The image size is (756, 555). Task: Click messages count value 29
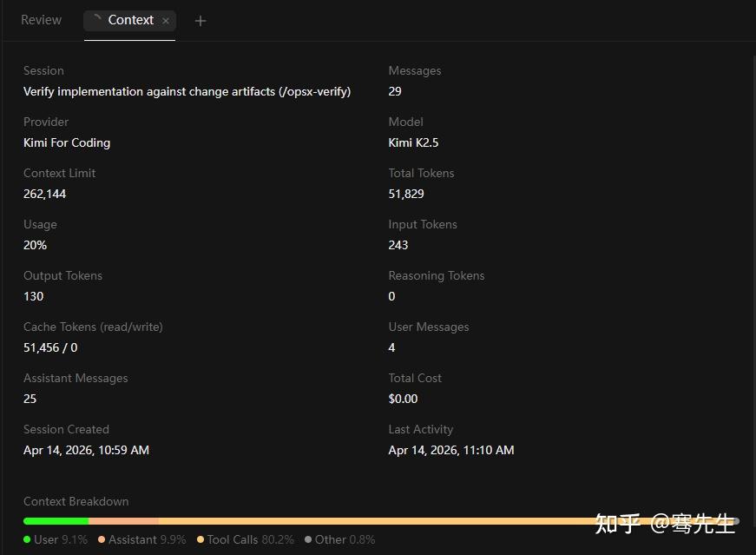(395, 91)
